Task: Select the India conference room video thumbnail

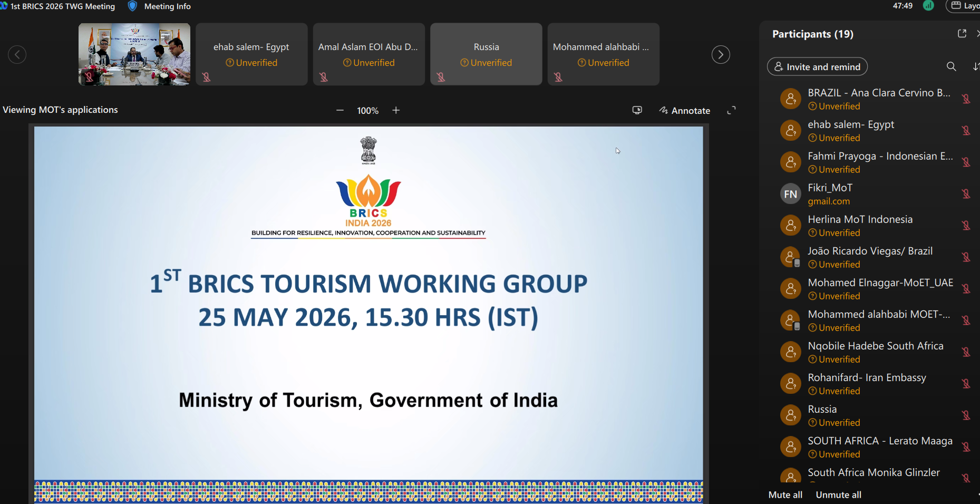Action: 134,54
